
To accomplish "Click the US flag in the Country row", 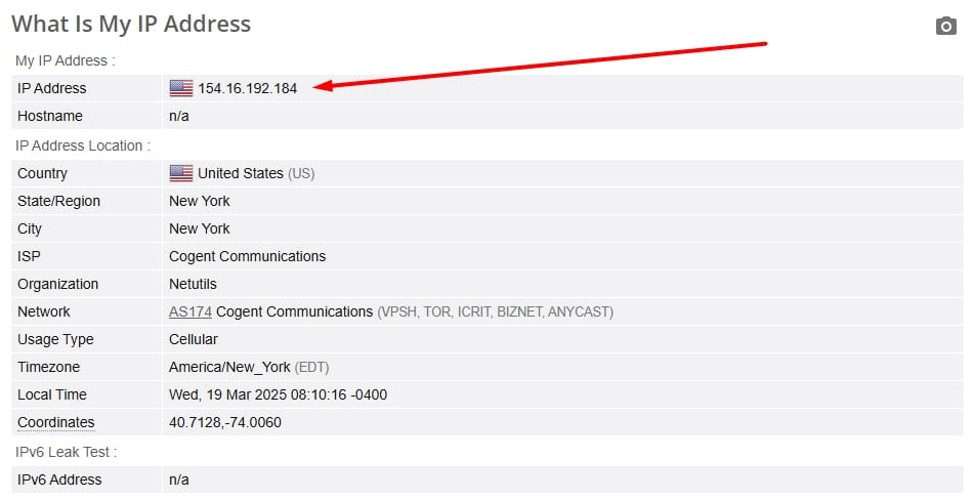I will 181,173.
